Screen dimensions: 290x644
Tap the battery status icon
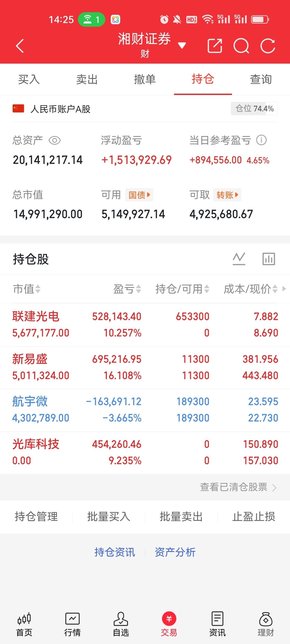click(x=260, y=20)
